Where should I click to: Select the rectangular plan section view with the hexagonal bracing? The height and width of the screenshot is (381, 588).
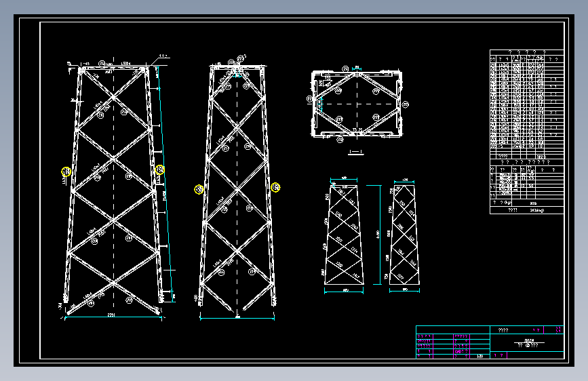pyautogui.click(x=357, y=104)
